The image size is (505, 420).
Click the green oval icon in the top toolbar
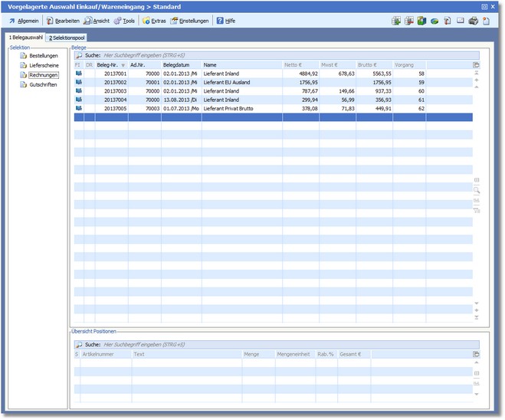click(x=434, y=21)
